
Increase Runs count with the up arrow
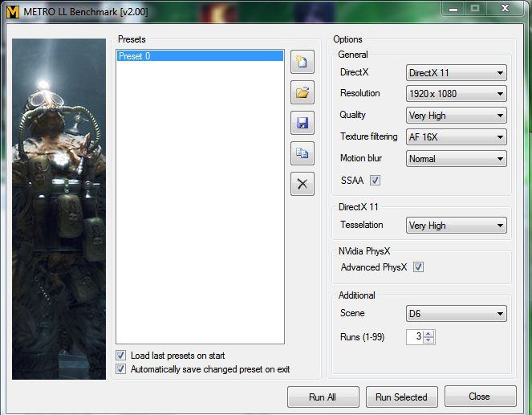coord(428,334)
